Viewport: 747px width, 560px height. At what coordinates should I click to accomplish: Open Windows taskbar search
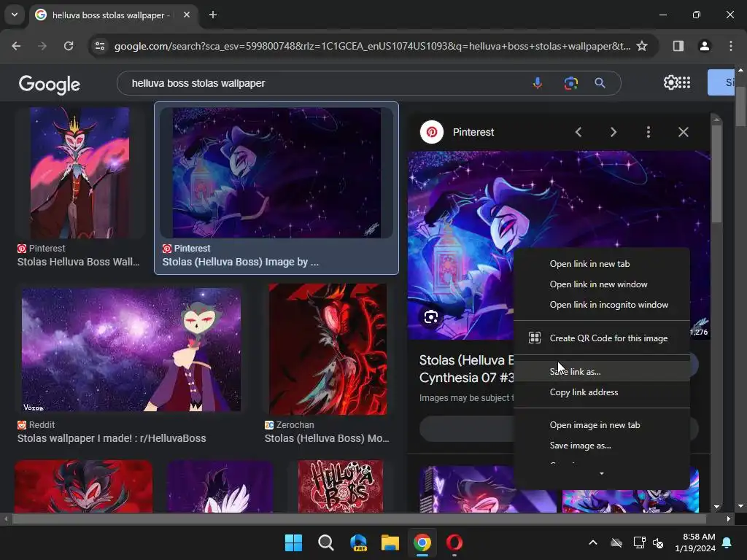(x=326, y=542)
